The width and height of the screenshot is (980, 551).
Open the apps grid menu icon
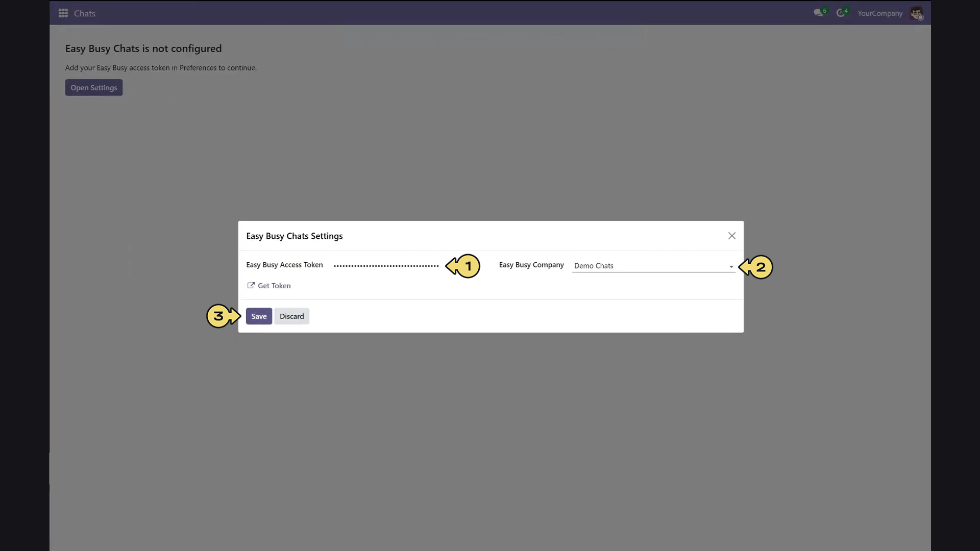(63, 13)
